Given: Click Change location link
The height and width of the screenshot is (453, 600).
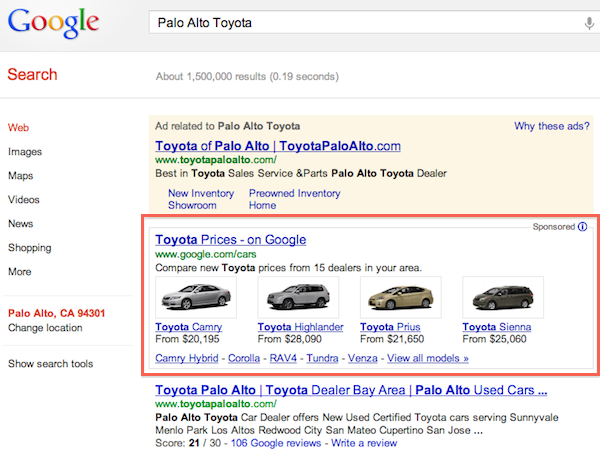Looking at the screenshot, I should coord(45,328).
